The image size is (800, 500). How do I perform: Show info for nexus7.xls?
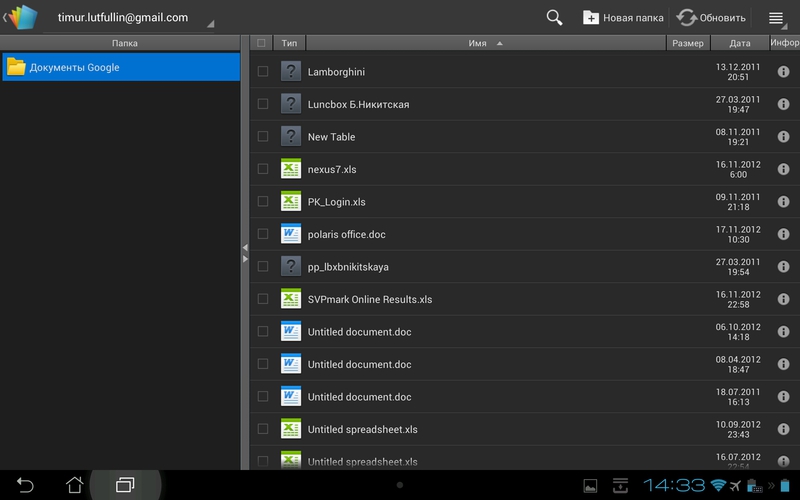coord(783,169)
